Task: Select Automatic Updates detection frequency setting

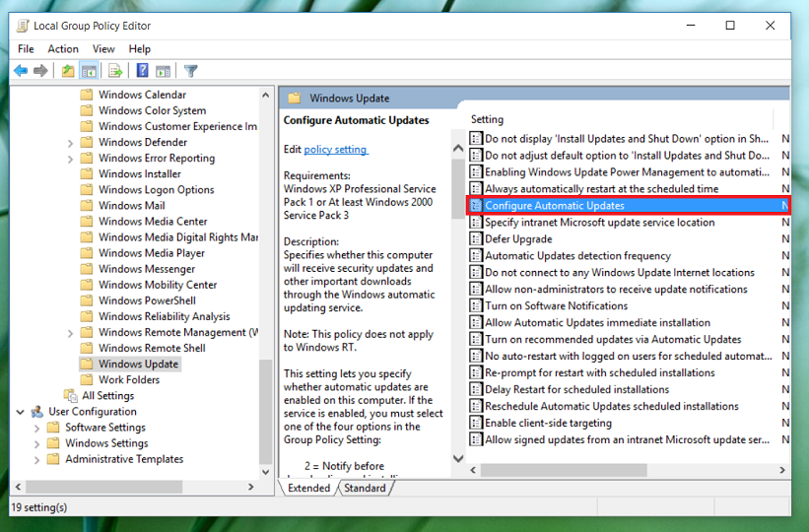Action: click(577, 255)
